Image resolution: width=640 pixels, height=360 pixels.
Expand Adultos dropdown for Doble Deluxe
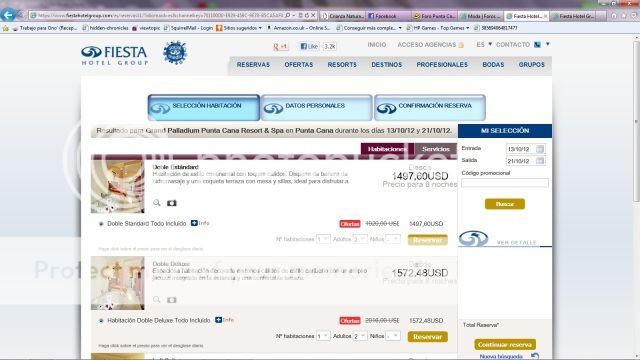click(x=360, y=336)
